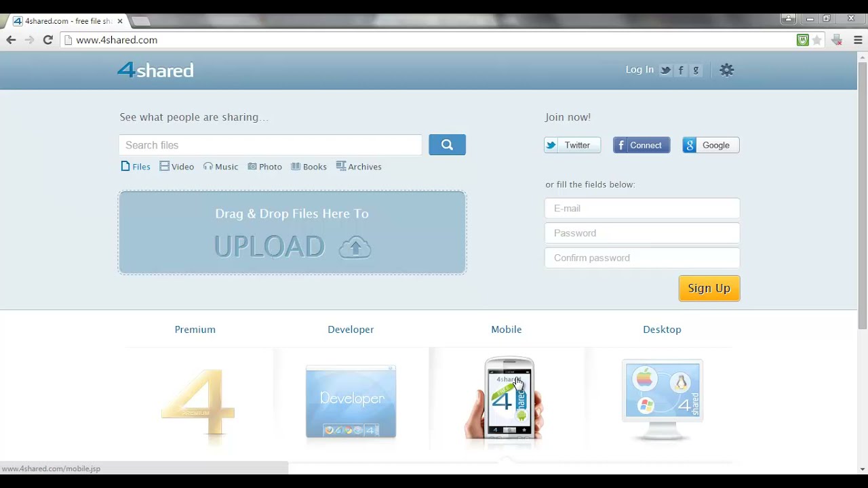Click the yellow Sign Up button

pos(709,288)
